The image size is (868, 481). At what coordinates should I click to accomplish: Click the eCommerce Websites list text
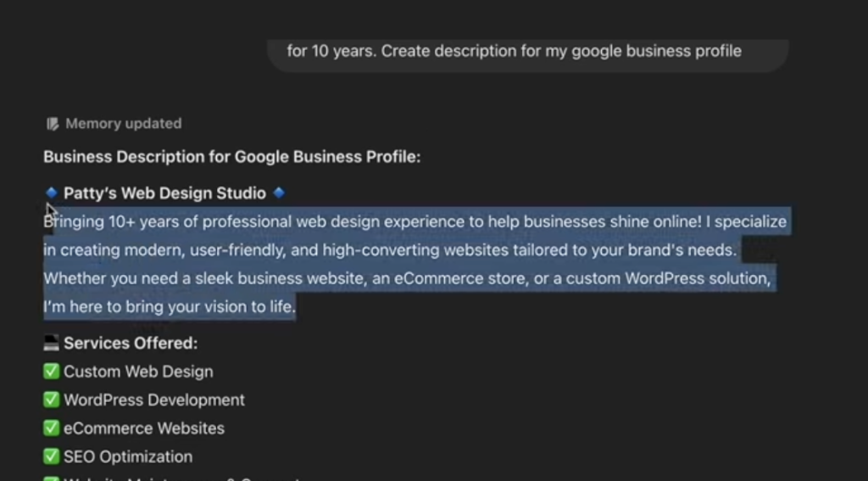point(144,428)
